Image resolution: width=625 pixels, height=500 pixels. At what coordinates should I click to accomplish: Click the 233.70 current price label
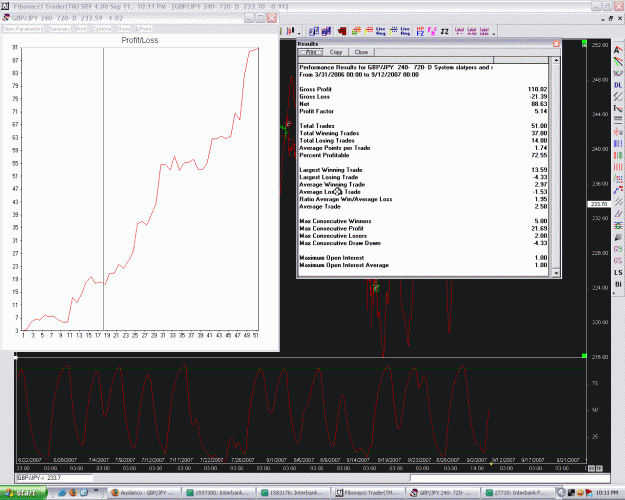[599, 204]
